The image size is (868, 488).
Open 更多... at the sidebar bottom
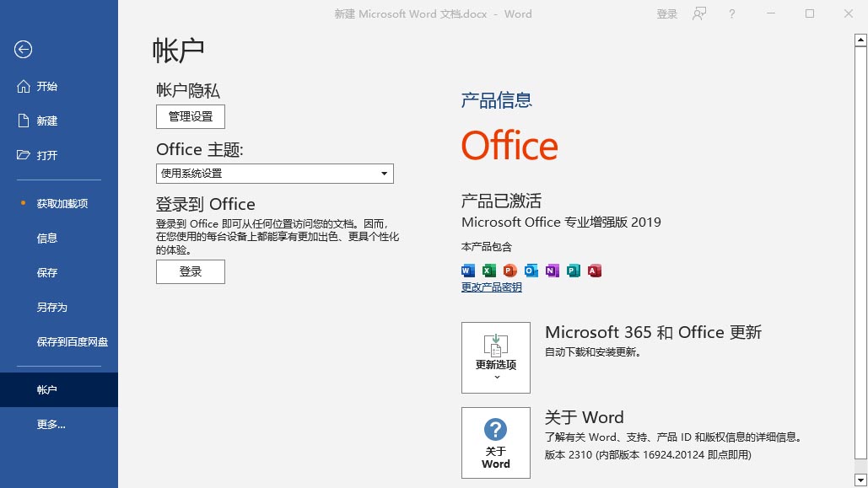(x=59, y=425)
